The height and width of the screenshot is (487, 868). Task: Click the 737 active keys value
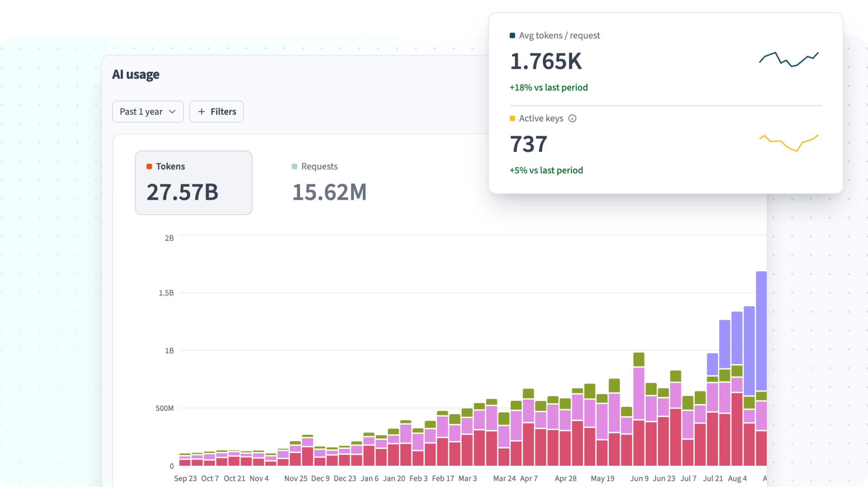point(528,144)
